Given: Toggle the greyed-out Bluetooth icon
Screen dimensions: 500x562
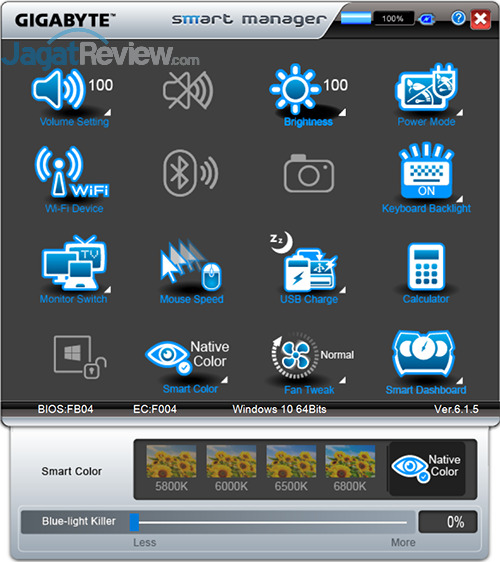Looking at the screenshot, I should [190, 173].
